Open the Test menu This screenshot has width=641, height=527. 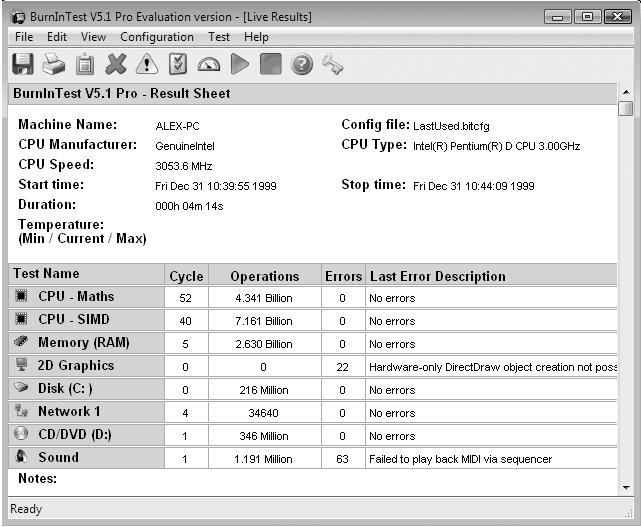pyautogui.click(x=219, y=37)
